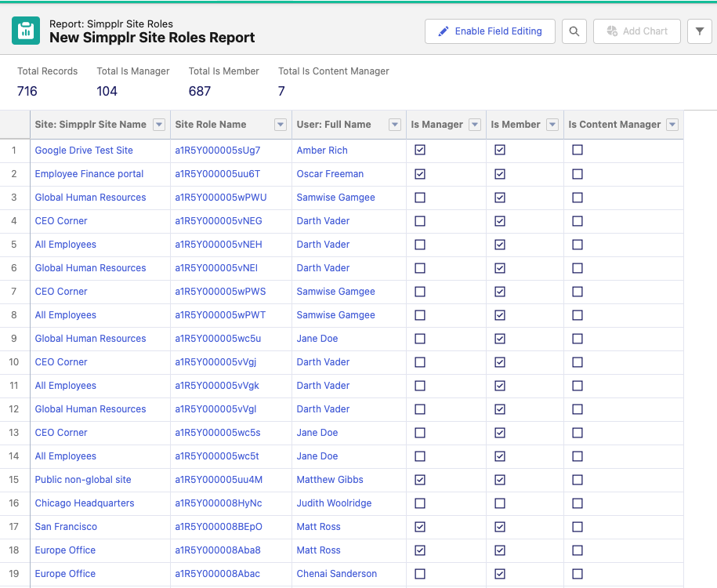The width and height of the screenshot is (717, 588).
Task: Open the Matthew Gibbs user link
Action: [330, 480]
